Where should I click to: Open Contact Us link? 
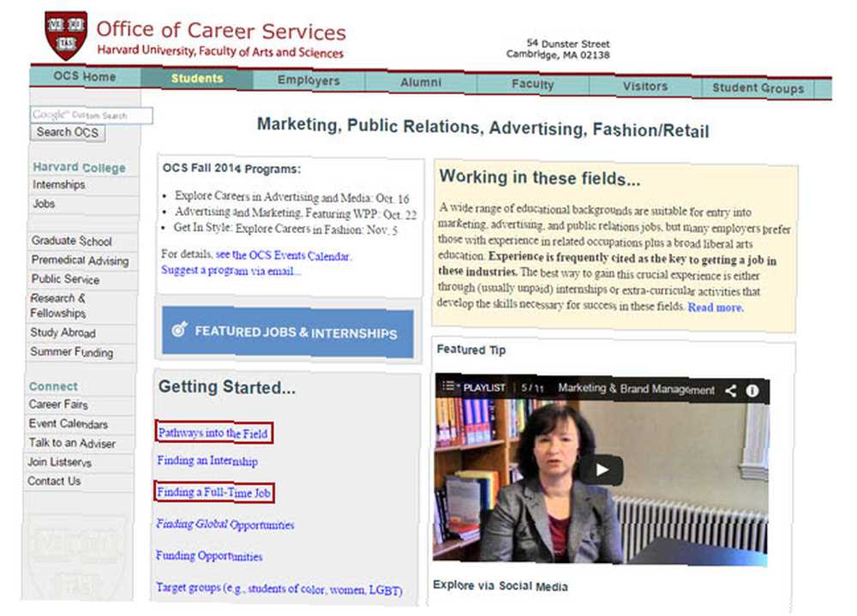(x=54, y=481)
